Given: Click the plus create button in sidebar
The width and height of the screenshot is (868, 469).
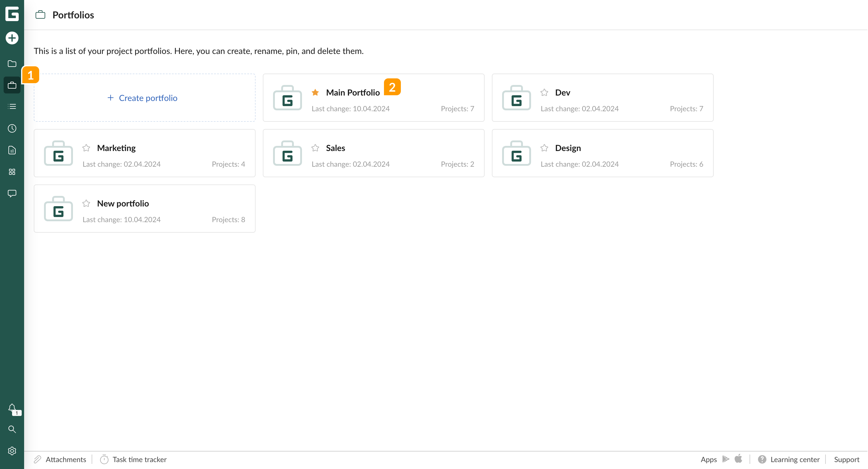Looking at the screenshot, I should click(x=12, y=38).
